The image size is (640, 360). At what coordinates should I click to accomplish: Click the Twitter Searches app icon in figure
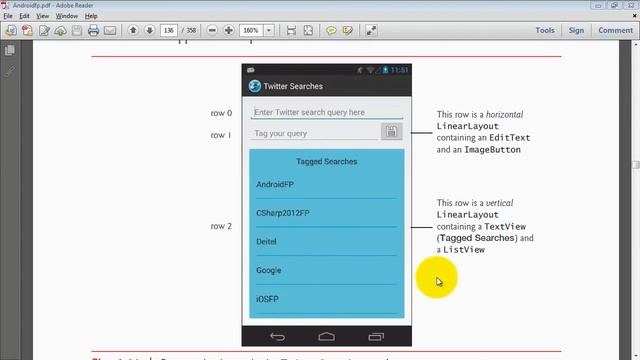(255, 86)
